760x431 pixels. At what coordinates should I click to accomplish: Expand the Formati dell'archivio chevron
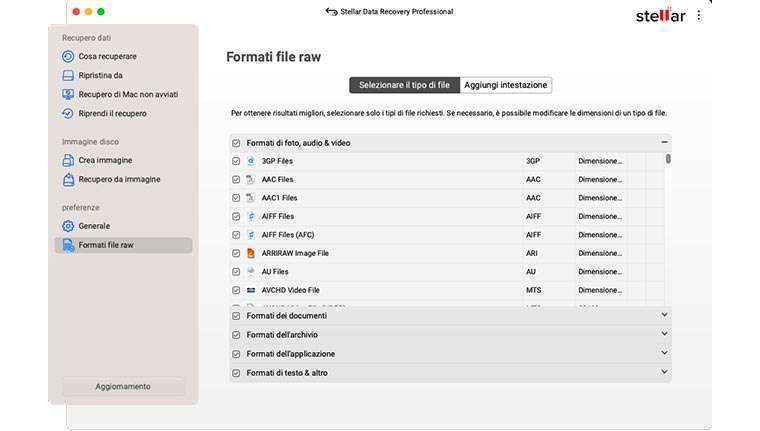[x=664, y=334]
